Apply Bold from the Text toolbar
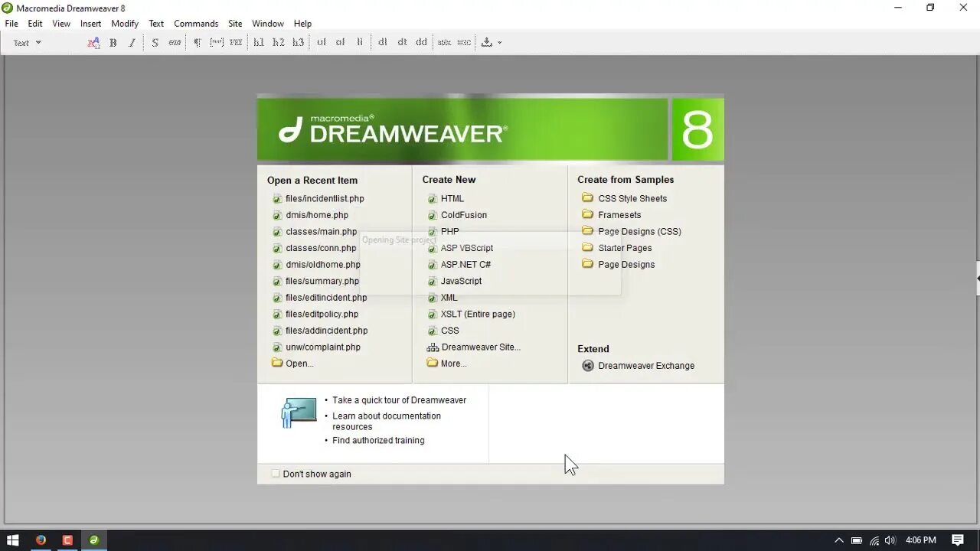This screenshot has height=551, width=980. coord(113,43)
